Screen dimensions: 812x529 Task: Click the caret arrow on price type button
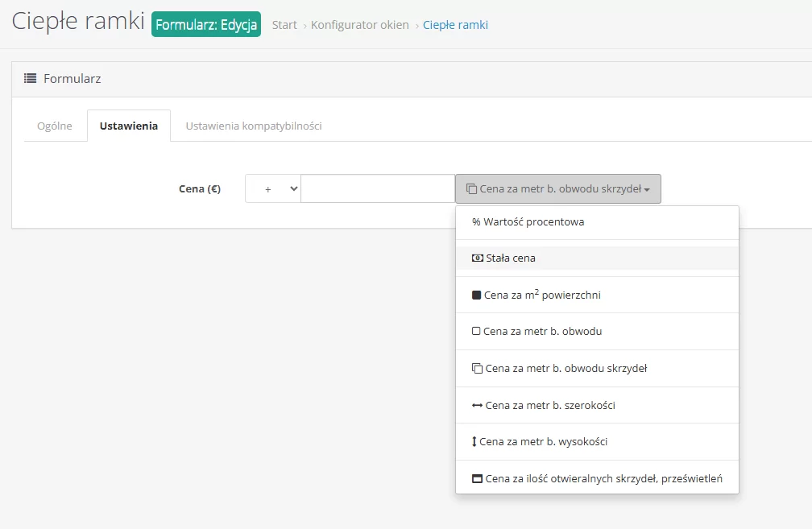pyautogui.click(x=647, y=190)
